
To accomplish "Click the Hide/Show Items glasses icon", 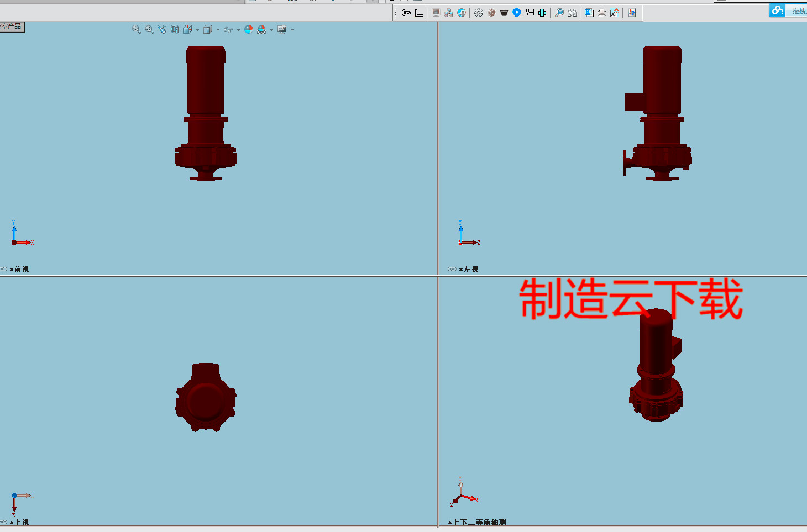I will (228, 29).
